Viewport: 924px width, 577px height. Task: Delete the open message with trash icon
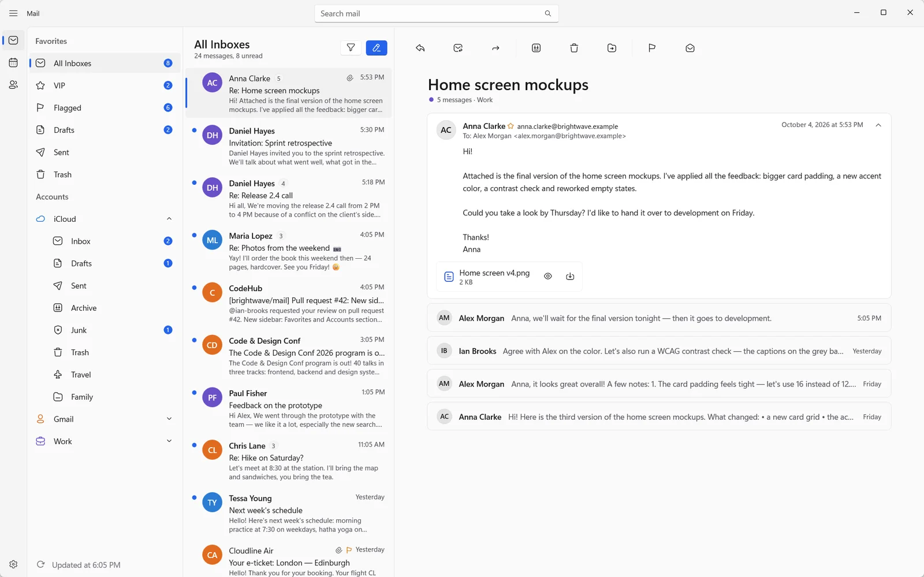[x=574, y=48]
